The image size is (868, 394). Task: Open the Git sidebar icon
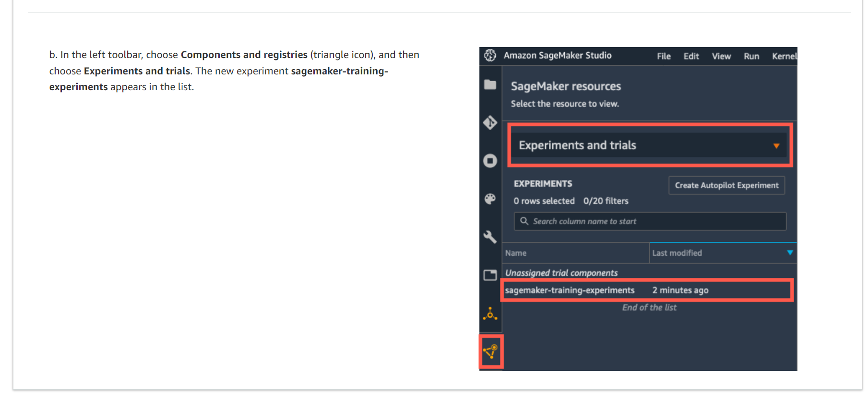click(x=490, y=122)
